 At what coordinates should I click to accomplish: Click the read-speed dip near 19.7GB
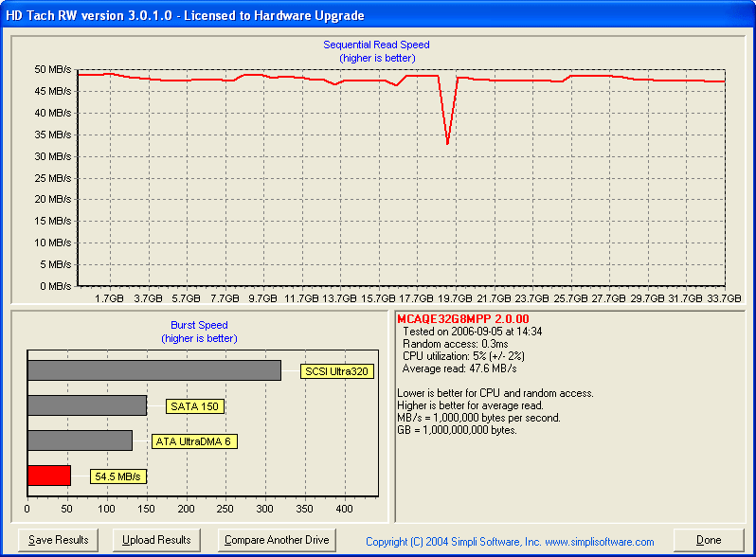pos(447,142)
